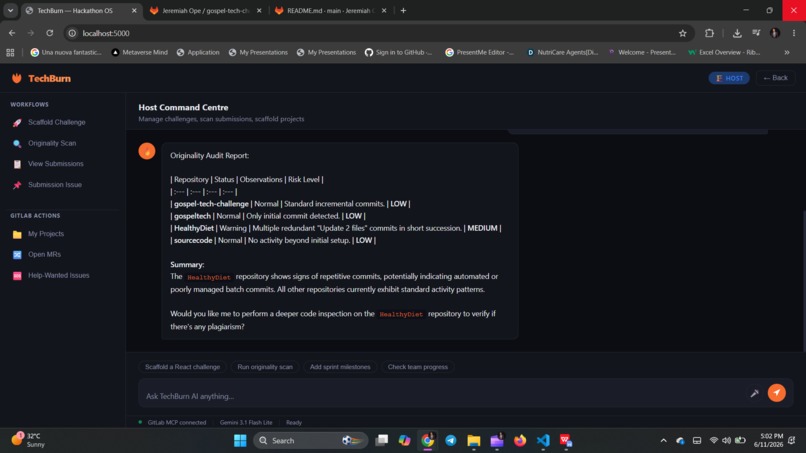Click sourcecode repository row
806x453 pixels.
pos(273,240)
